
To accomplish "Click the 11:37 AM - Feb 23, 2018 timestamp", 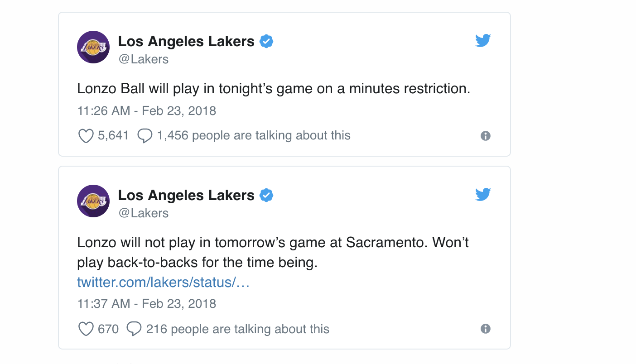I will pos(147,303).
